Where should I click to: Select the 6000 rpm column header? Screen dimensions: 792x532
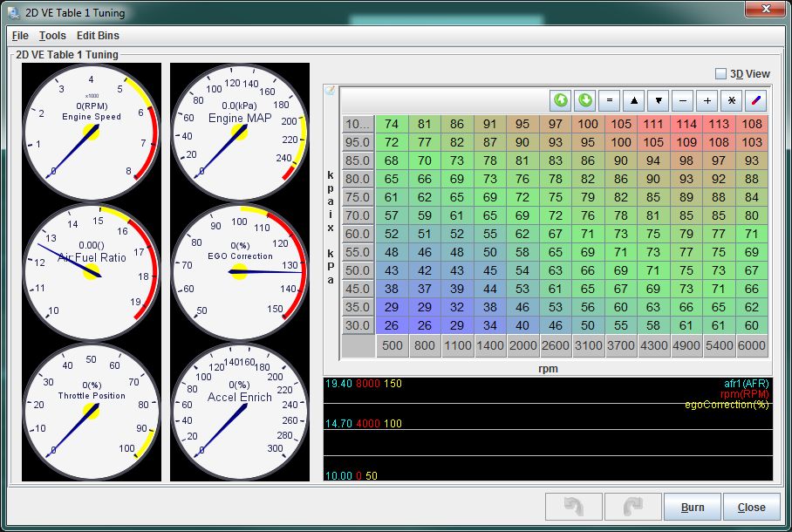coord(752,345)
